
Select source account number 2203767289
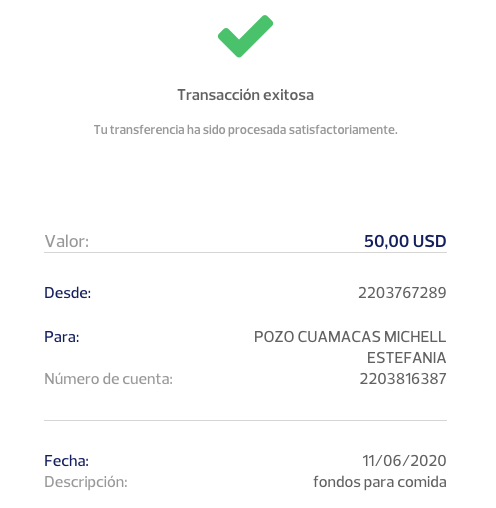tap(402, 293)
